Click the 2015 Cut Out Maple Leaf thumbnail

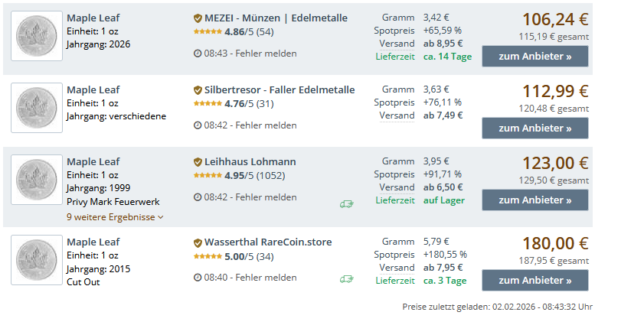(x=37, y=261)
